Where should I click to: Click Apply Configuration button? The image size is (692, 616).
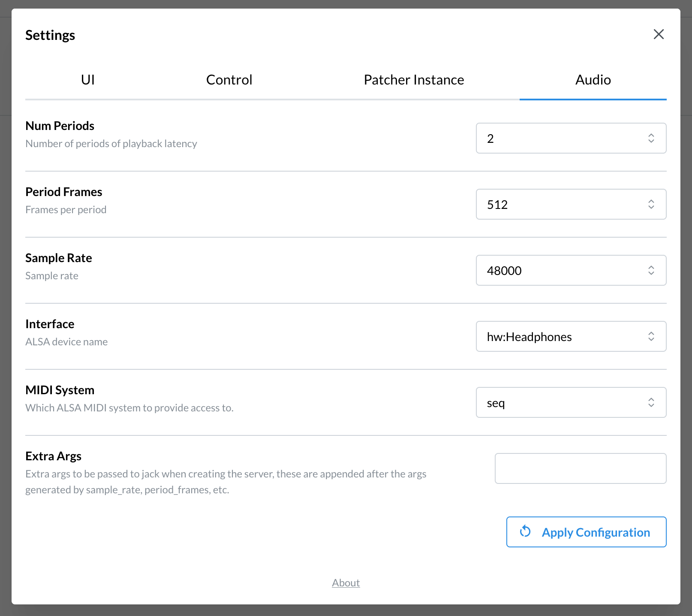586,532
